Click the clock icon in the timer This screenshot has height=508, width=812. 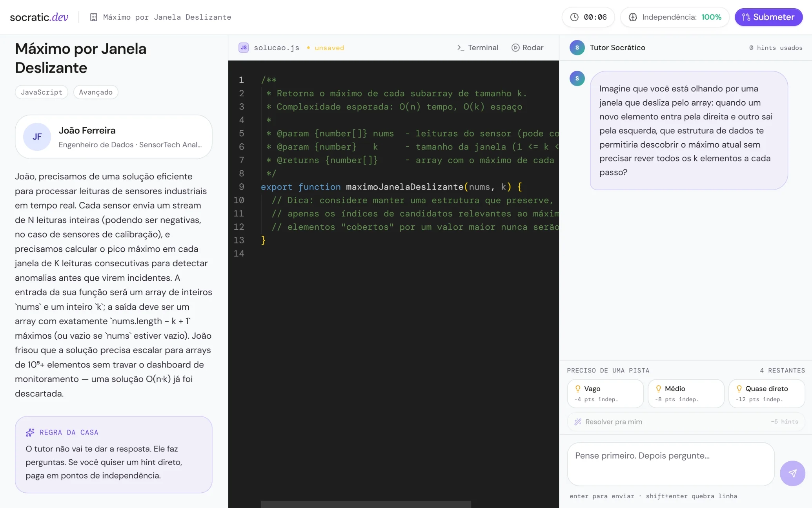574,17
